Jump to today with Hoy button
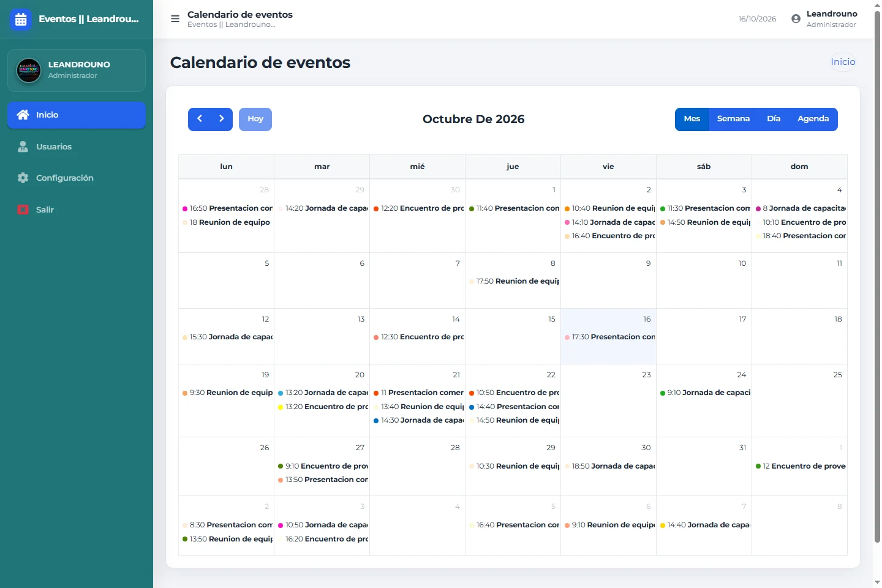Screen dimensions: 882x588 (255, 119)
